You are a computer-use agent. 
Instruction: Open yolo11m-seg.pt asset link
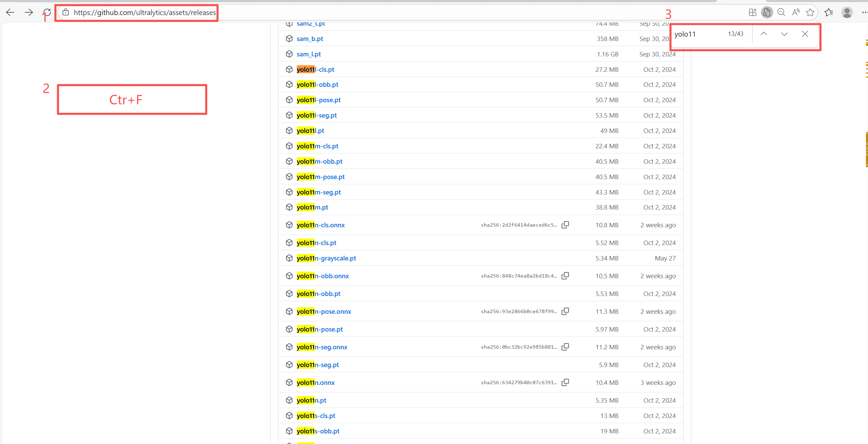click(x=318, y=192)
